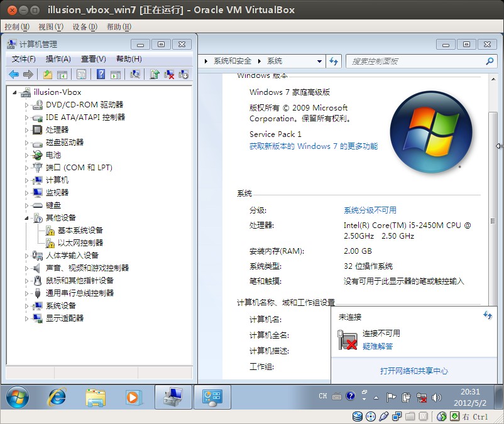Open Windows Media Player from the taskbar
Screen dimensions: 504x424
(x=133, y=398)
